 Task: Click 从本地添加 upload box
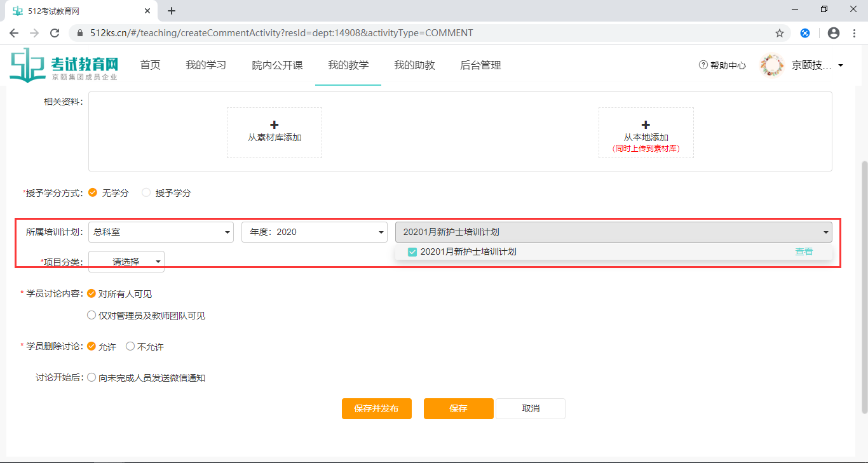[x=646, y=132]
